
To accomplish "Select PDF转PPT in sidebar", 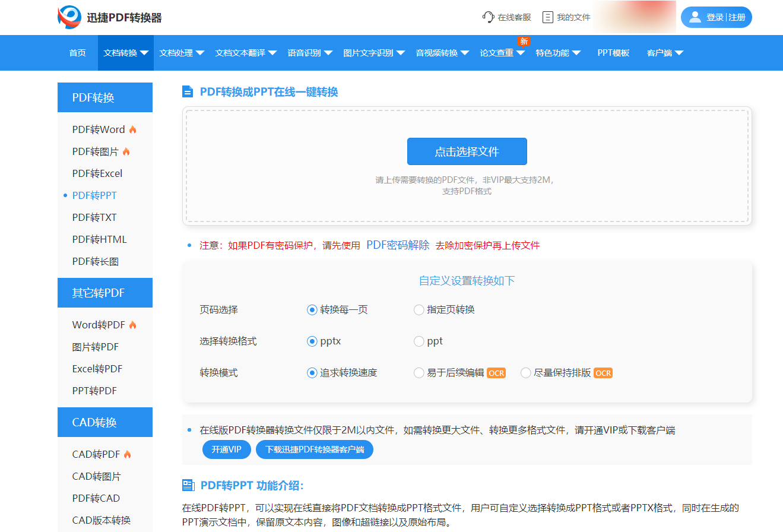I will tap(94, 195).
